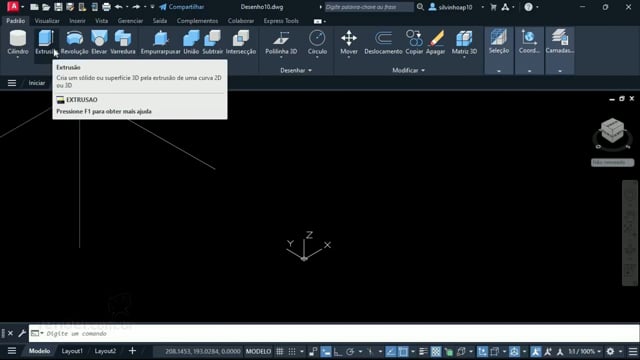This screenshot has height=360, width=640.
Task: Open the help question mark icon
Action: (x=528, y=7)
